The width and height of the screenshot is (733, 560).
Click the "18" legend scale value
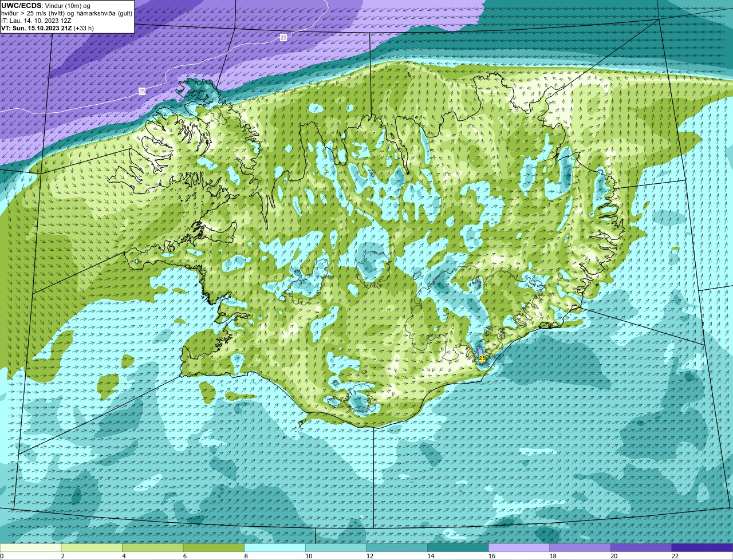click(x=553, y=556)
